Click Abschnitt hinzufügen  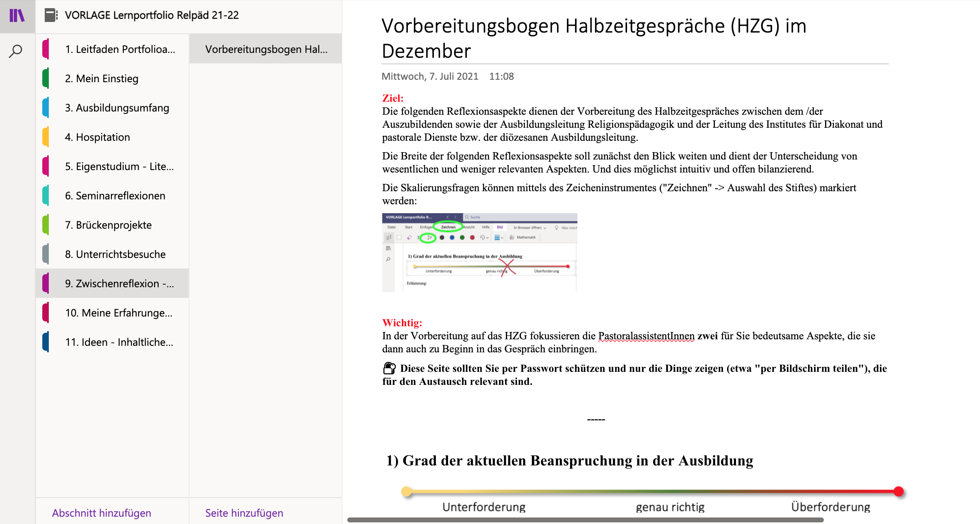point(102,513)
